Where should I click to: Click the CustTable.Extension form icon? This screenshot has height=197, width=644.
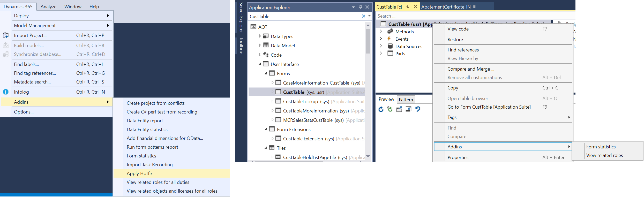tap(278, 138)
